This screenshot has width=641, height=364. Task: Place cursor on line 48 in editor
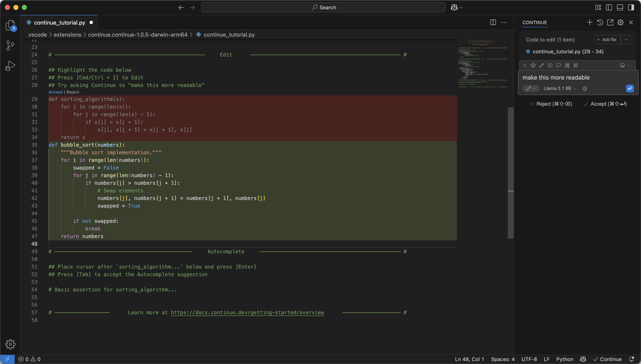[253, 244]
